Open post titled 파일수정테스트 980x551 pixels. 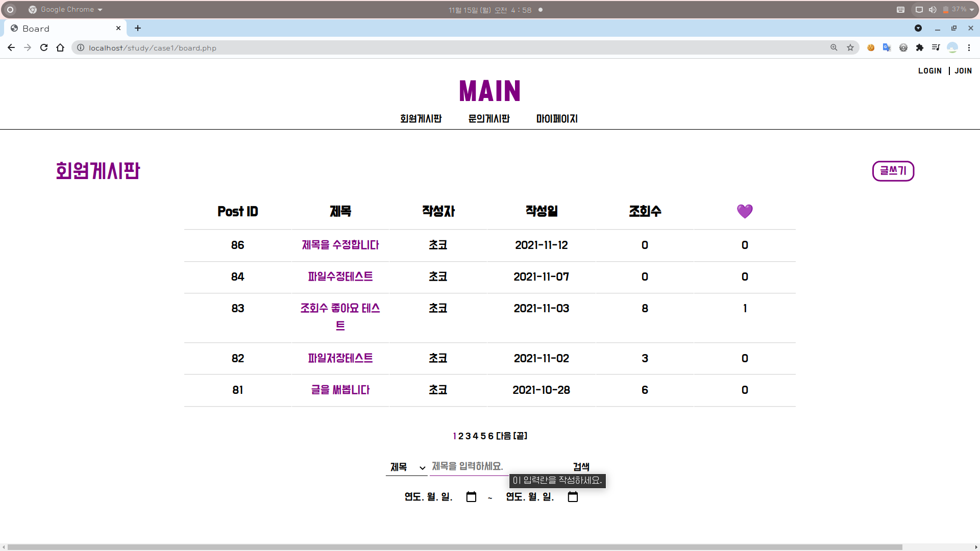click(340, 277)
